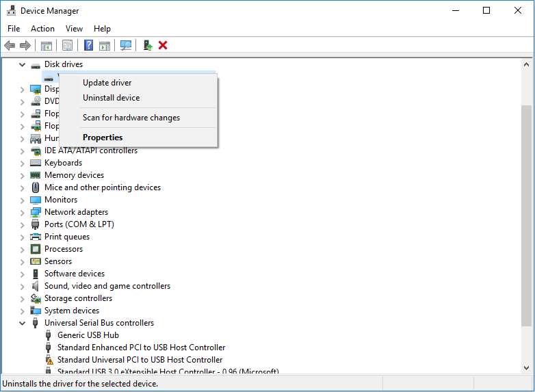The height and width of the screenshot is (392, 535).
Task: Select the Sensors category label
Action: coord(58,261)
